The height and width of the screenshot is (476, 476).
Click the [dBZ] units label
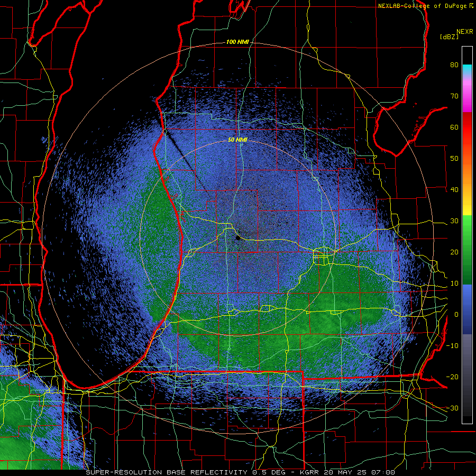449,36
